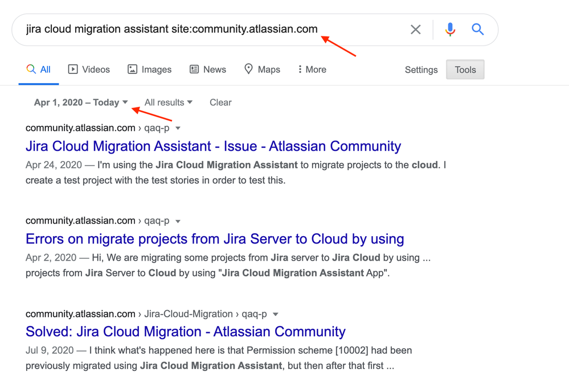This screenshot has width=569, height=392.
Task: Open the More search categories menu
Action: [x=312, y=69]
